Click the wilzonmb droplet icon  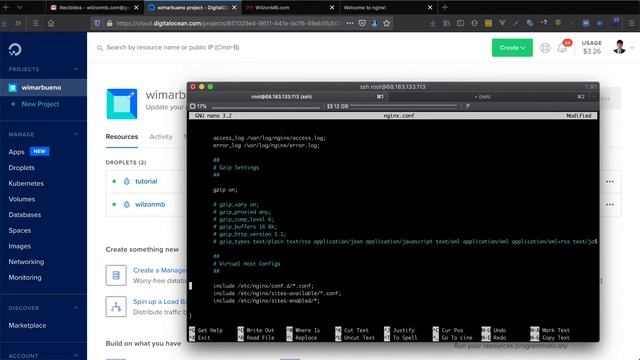pos(127,204)
